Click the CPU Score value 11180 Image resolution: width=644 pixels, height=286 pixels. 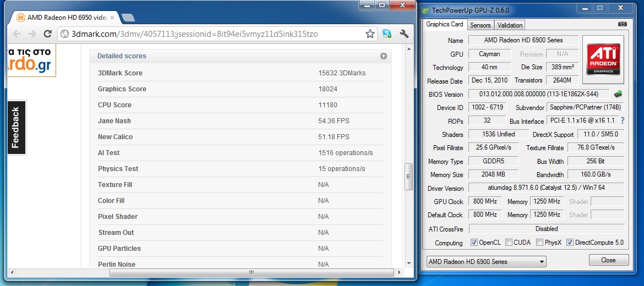[x=328, y=105]
